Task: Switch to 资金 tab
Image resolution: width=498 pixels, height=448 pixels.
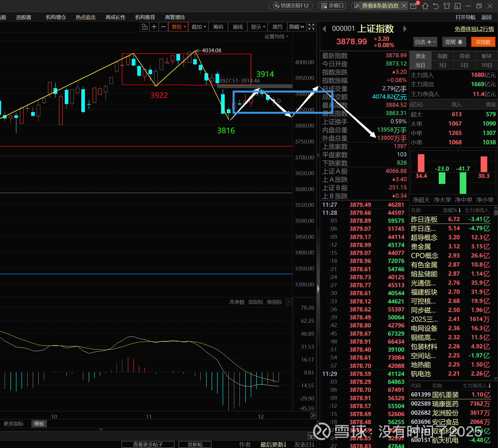Action: [x=421, y=56]
